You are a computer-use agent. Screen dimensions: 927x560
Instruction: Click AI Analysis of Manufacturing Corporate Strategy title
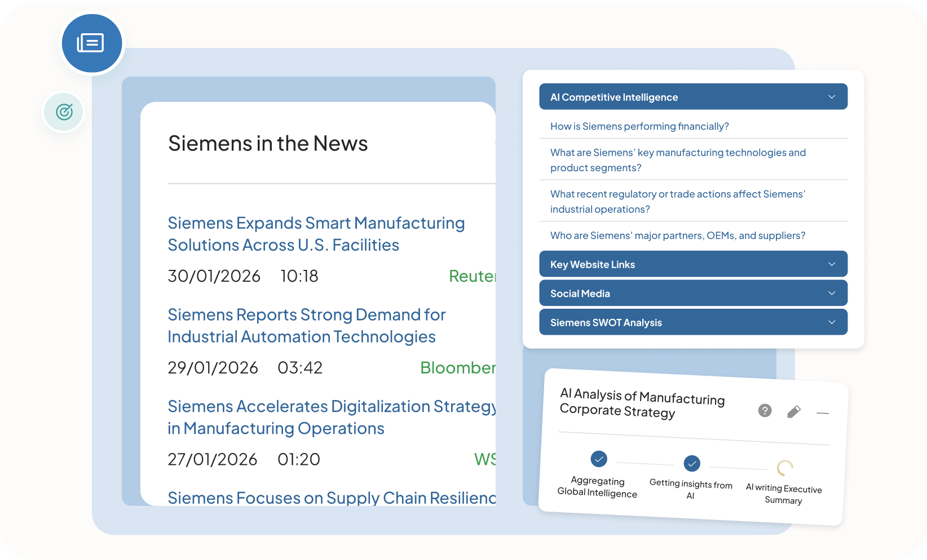point(642,403)
